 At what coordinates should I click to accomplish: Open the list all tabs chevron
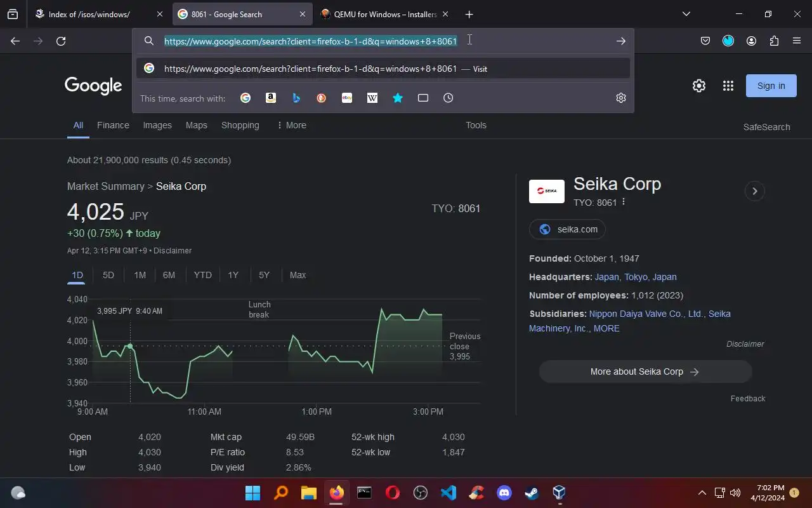click(x=686, y=14)
